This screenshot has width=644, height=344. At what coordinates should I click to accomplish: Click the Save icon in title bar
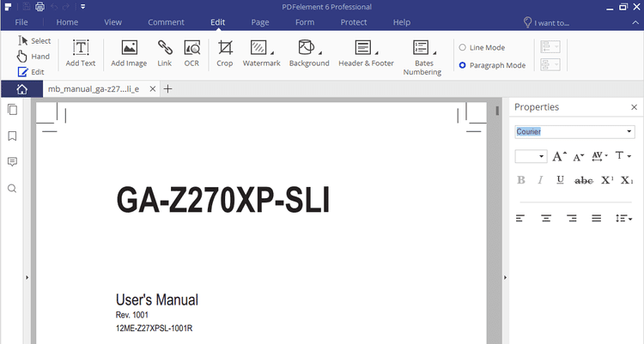tap(27, 7)
